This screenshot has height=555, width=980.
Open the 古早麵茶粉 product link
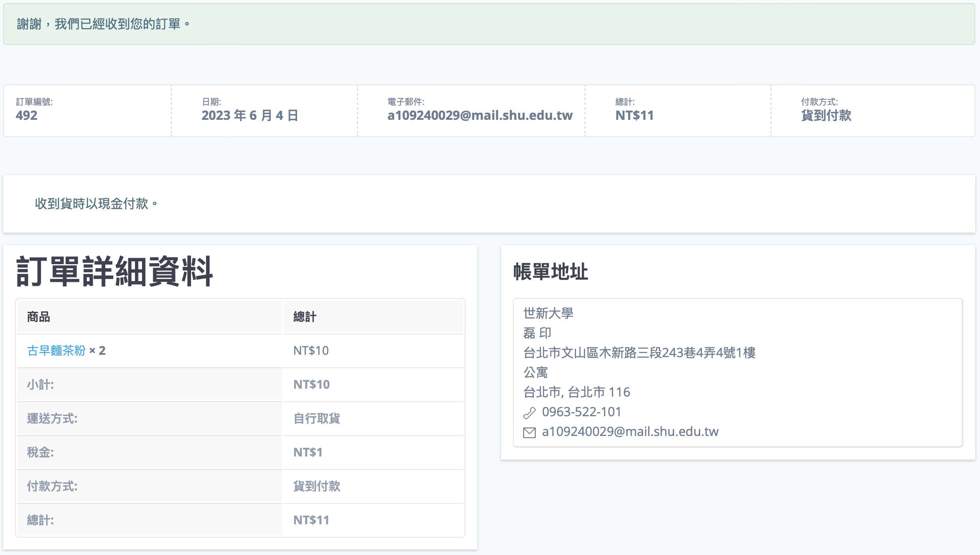coord(56,350)
